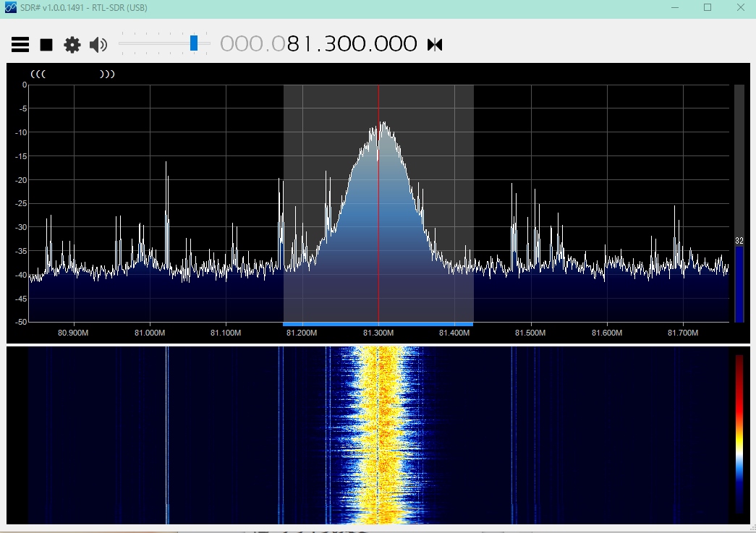This screenshot has height=533, width=756.
Task: Click the blue volume slider handle
Action: (x=194, y=43)
